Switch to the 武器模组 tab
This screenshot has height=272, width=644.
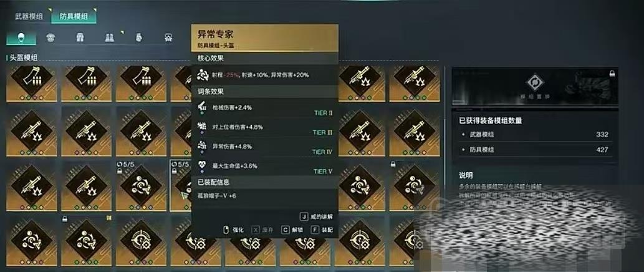[x=29, y=17]
